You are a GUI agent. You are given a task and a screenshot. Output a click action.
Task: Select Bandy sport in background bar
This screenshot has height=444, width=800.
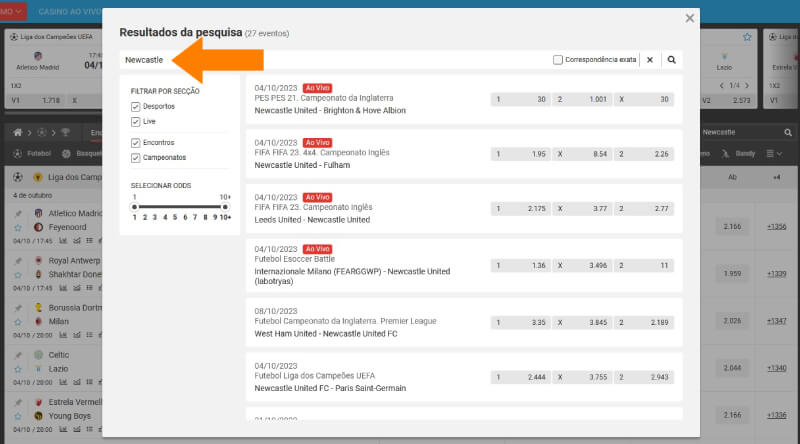(x=738, y=154)
